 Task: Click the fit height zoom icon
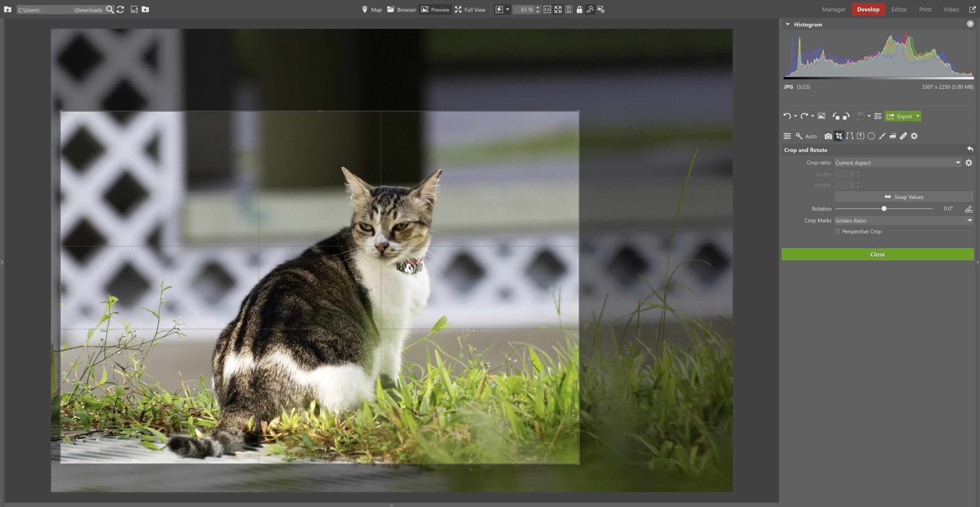(x=568, y=9)
